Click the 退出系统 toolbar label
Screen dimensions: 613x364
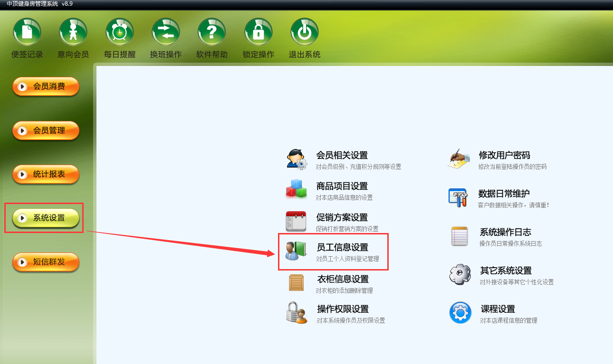305,55
